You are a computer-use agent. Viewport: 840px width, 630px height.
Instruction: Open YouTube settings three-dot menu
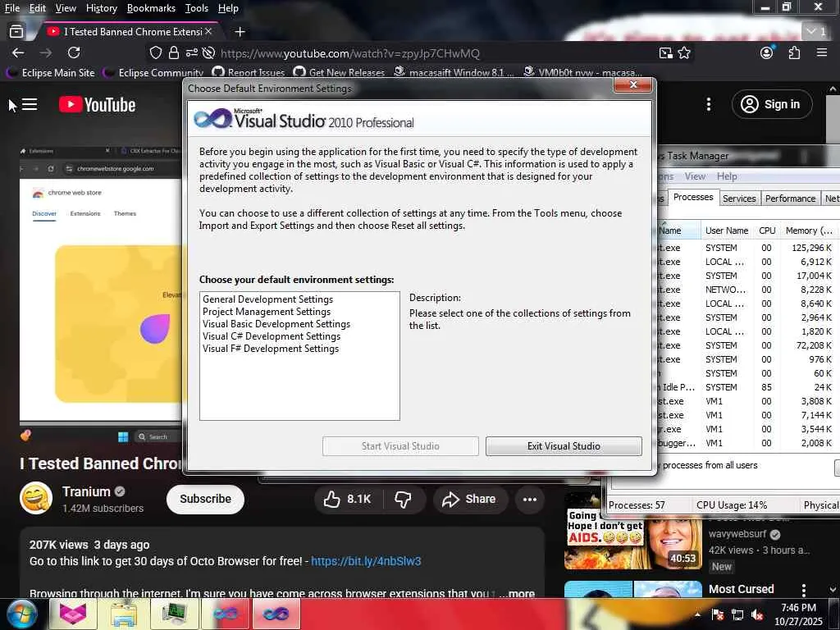coord(708,104)
